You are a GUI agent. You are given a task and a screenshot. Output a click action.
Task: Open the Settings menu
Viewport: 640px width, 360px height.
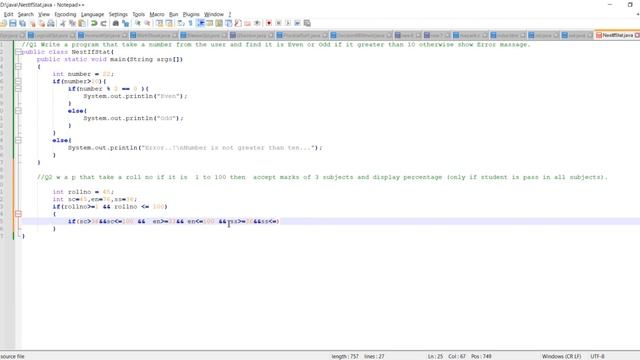tap(118, 14)
